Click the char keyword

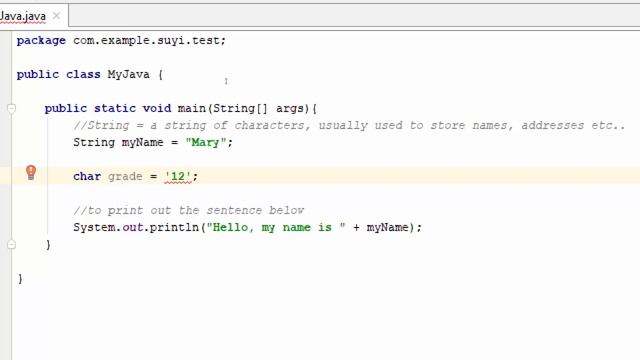[87, 176]
